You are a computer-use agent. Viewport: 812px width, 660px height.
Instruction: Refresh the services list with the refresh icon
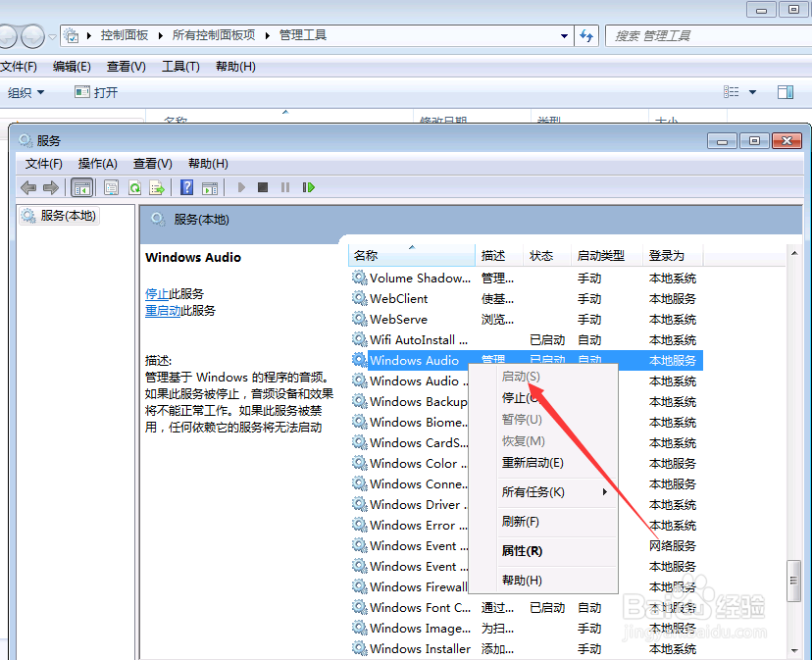[x=134, y=187]
